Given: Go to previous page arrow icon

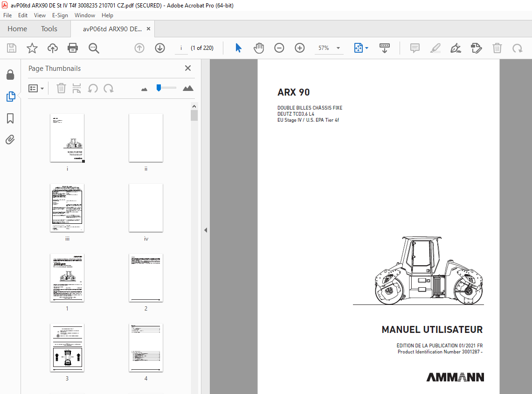Looking at the screenshot, I should point(139,48).
